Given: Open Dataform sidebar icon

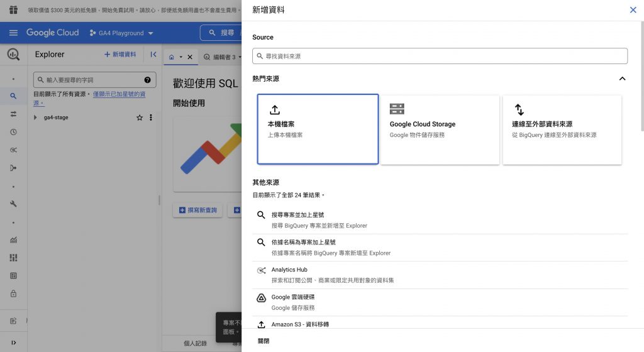Looking at the screenshot, I should tap(13, 168).
